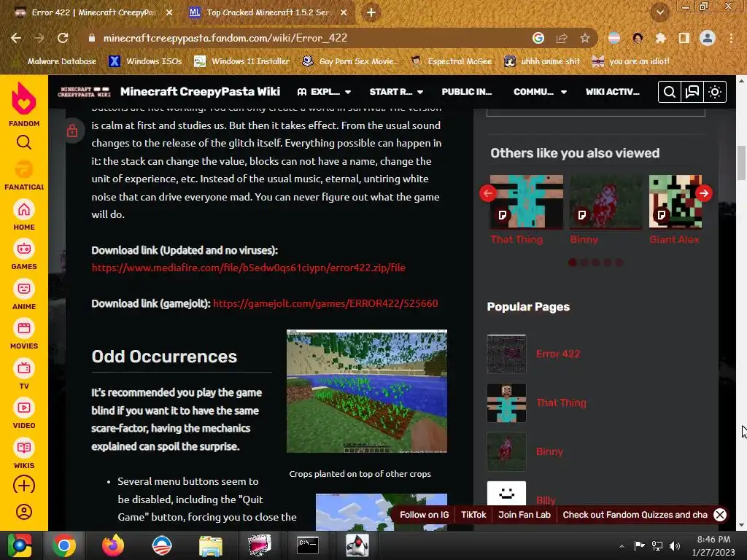Screen dimensions: 747x560
Task: Expand the EXPLORE dropdown menu
Action: [324, 92]
